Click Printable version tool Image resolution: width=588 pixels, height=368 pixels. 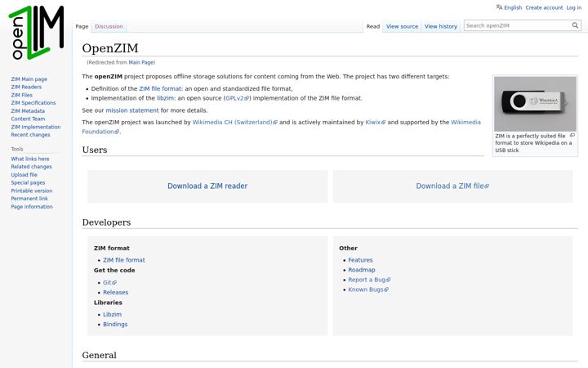(x=32, y=191)
